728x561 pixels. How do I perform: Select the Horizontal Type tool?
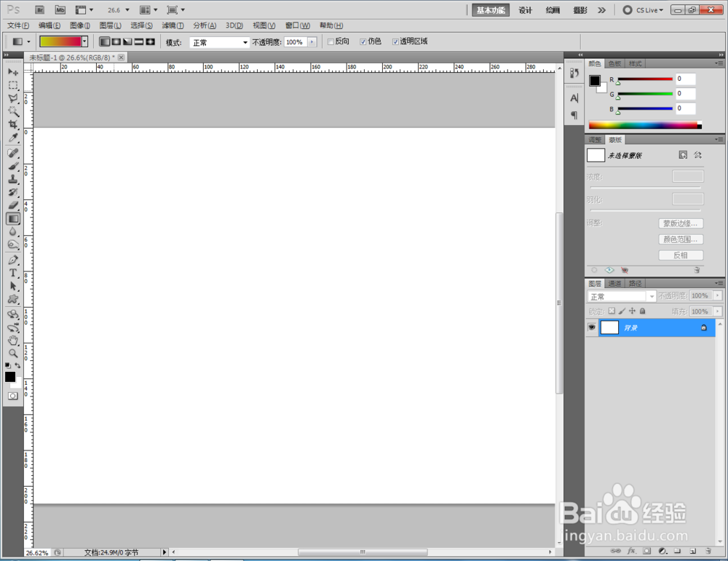tap(13, 273)
